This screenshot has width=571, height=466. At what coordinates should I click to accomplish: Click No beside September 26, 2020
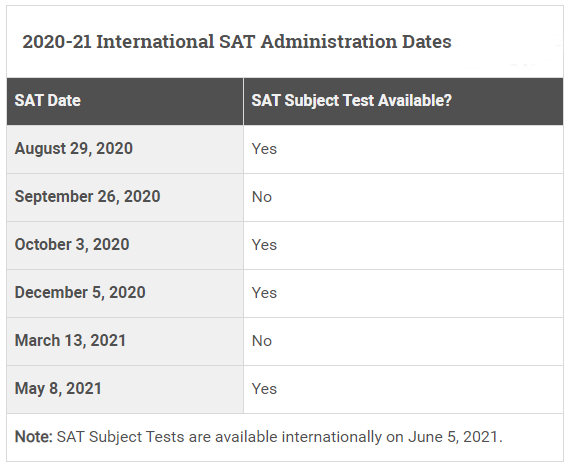click(x=262, y=197)
